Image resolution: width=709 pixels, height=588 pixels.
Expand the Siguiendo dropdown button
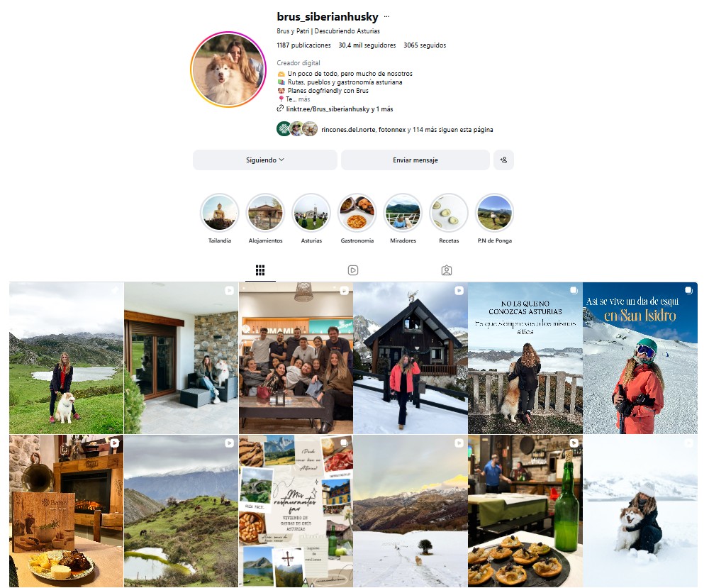click(265, 160)
